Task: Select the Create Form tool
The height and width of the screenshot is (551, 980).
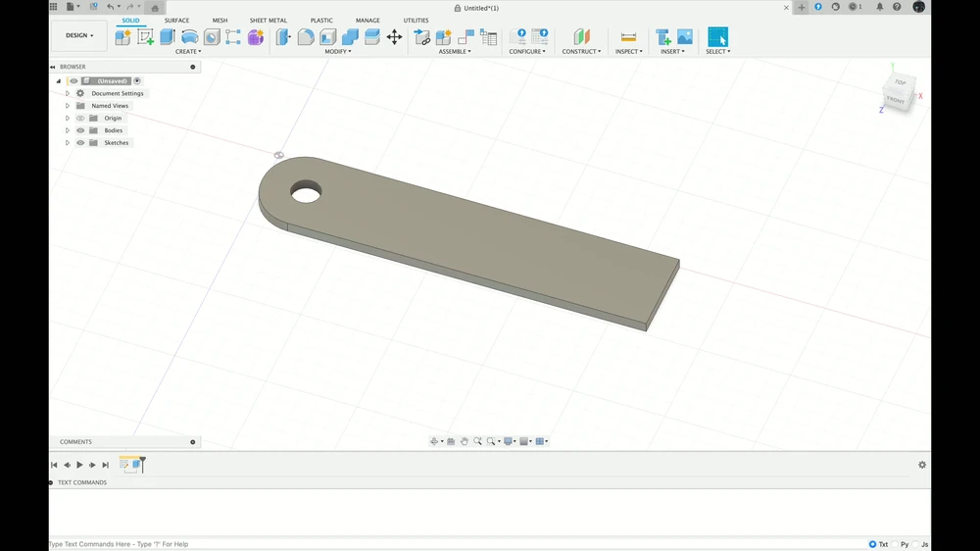Action: [x=256, y=37]
